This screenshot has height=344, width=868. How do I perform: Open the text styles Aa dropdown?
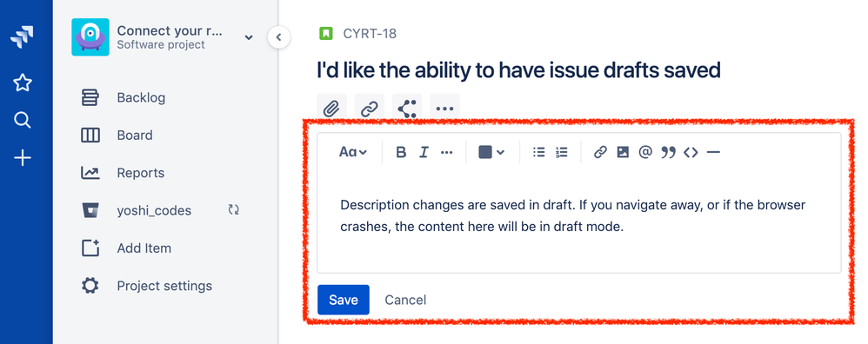pos(353,152)
